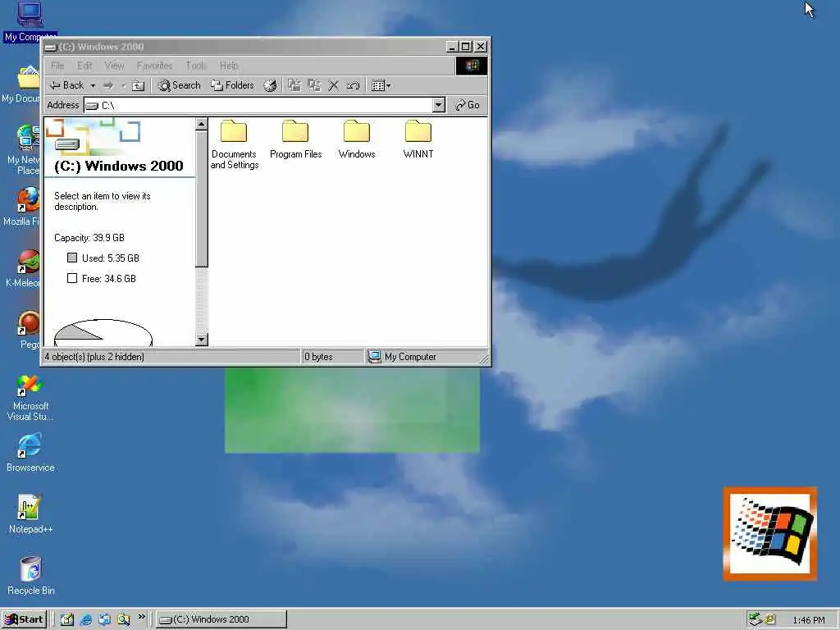Click the second system tray icon
840x630 pixels.
[x=769, y=619]
